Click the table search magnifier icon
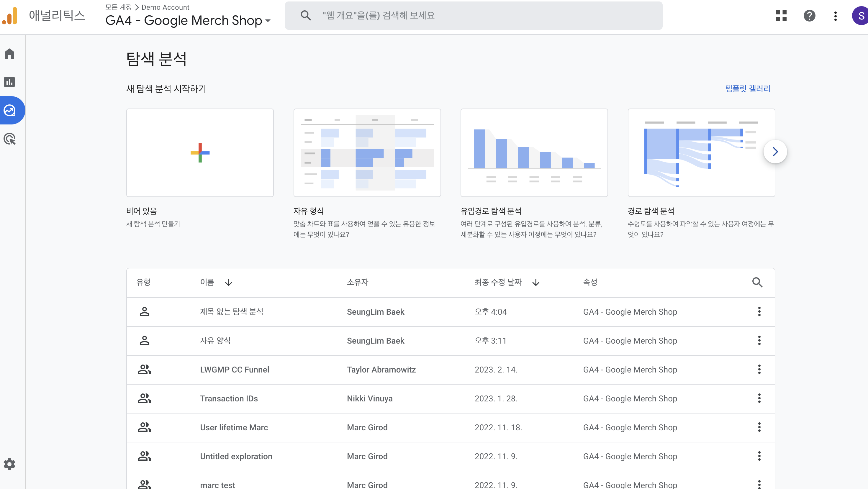This screenshot has height=489, width=868. click(x=757, y=282)
